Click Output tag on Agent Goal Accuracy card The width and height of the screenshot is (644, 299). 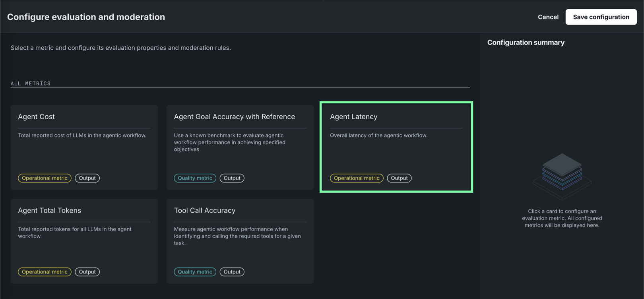pos(232,178)
